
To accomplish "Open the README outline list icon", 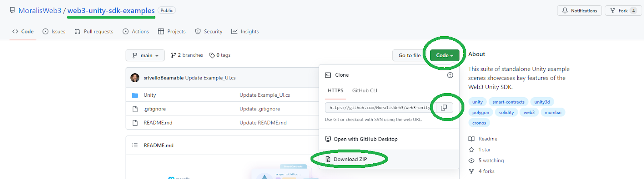I will [135, 145].
